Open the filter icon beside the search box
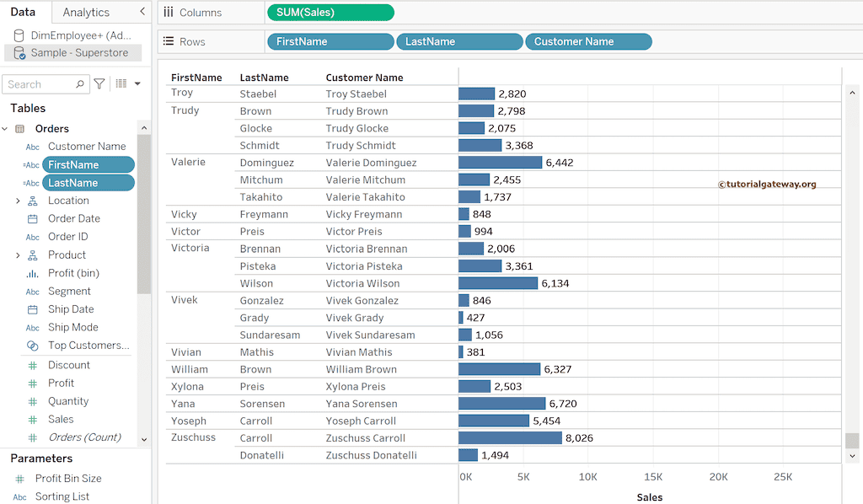Screen dimensions: 863x504 tap(99, 83)
